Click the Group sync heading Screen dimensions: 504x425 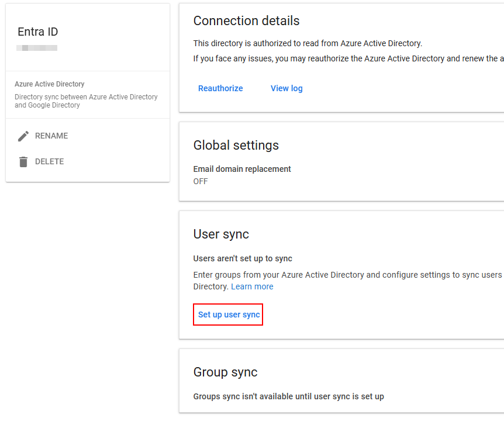[x=225, y=372]
